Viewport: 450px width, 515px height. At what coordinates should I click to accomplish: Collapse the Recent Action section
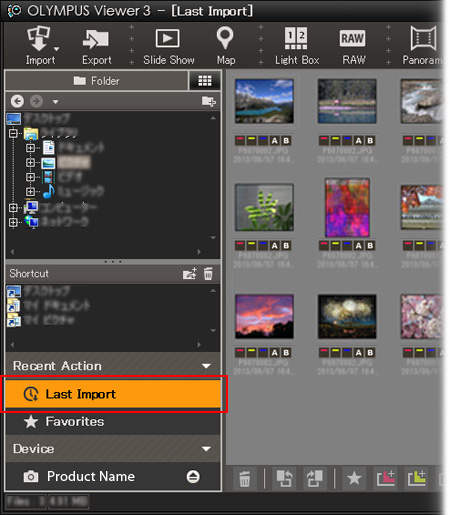(x=206, y=366)
